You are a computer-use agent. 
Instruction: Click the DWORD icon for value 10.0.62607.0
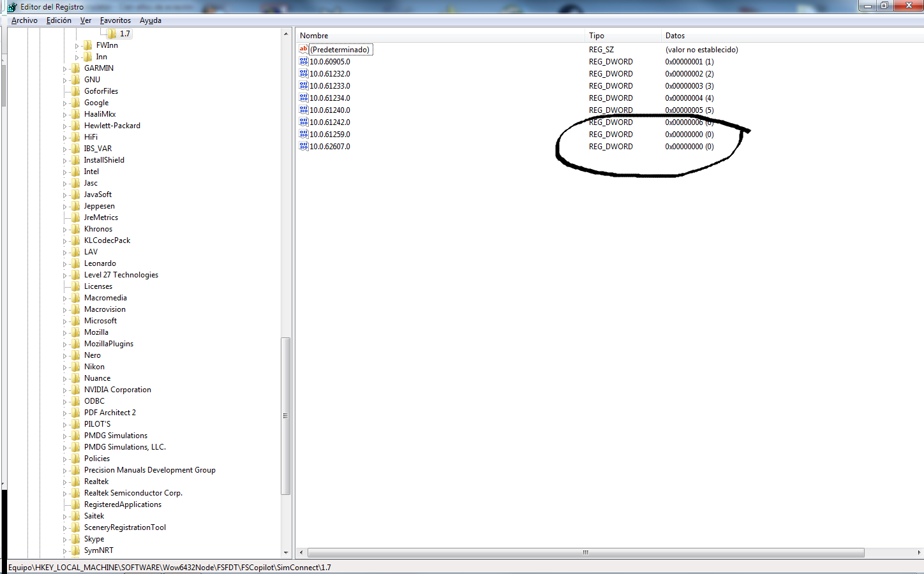[x=304, y=147]
